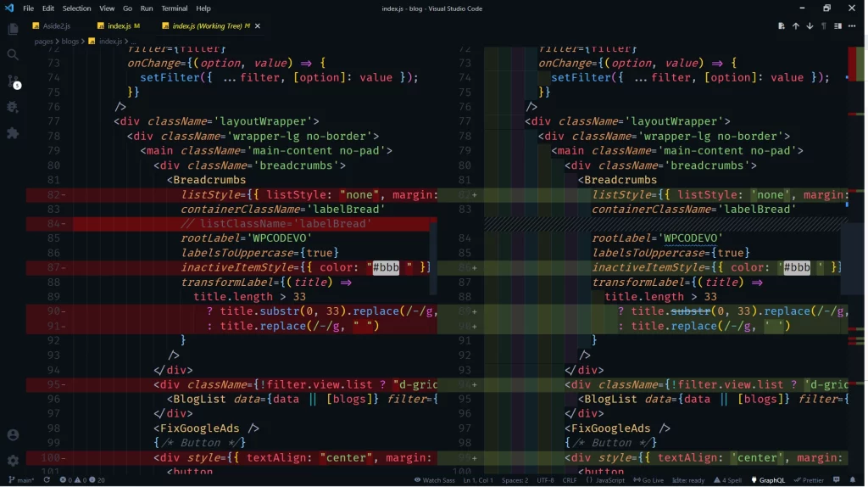Viewport: 868px width, 487px height.
Task: Click the Button comment in the right pane
Action: 610,443
